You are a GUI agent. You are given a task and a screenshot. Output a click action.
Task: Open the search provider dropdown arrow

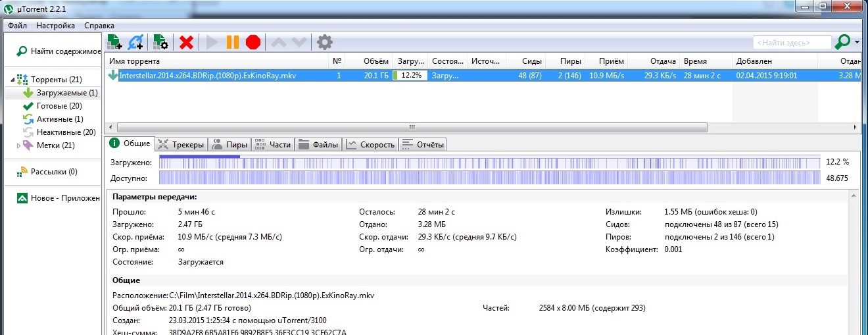(858, 43)
